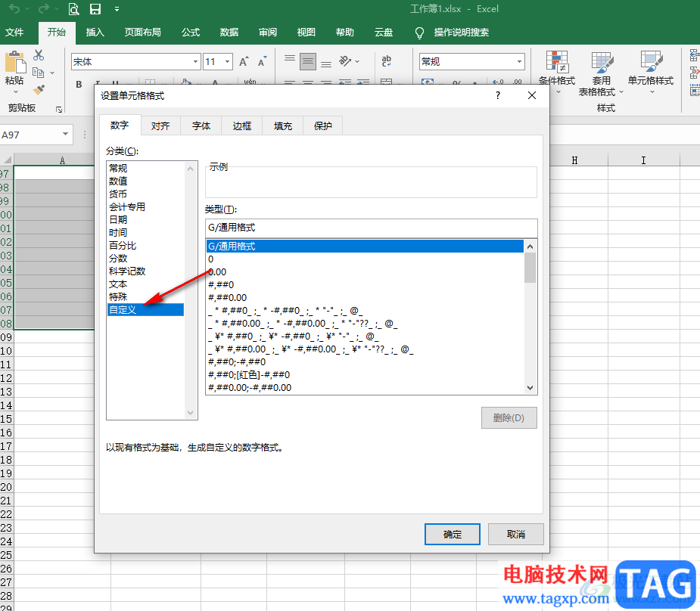Click the Save floppy disk icon
Viewport: 700px width, 611px height.
95,9
